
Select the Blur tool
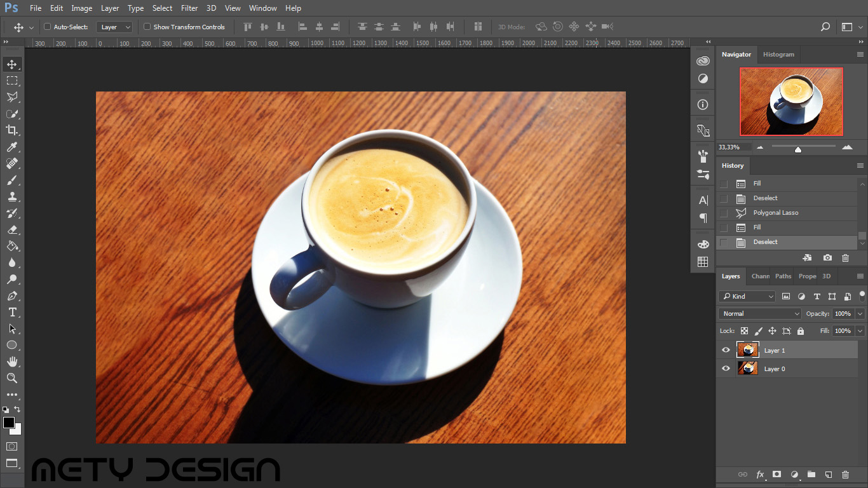click(x=12, y=262)
